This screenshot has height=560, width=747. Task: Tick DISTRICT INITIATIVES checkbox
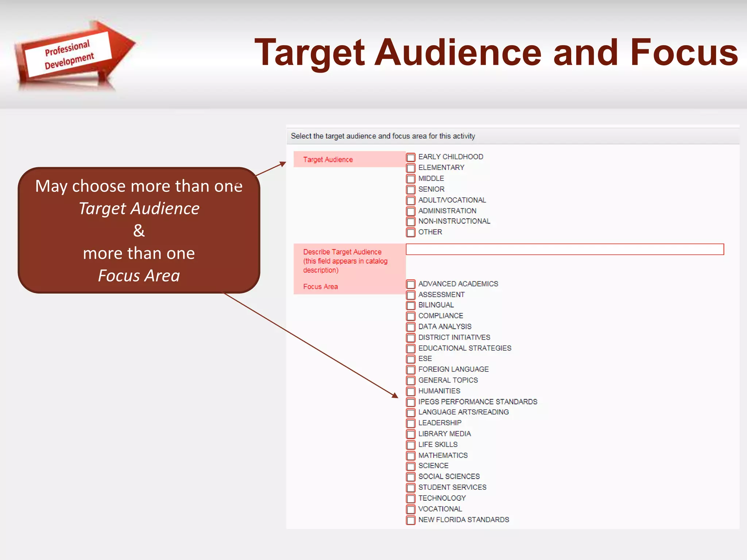tap(411, 338)
